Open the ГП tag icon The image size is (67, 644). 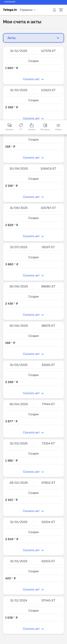tap(21, 125)
